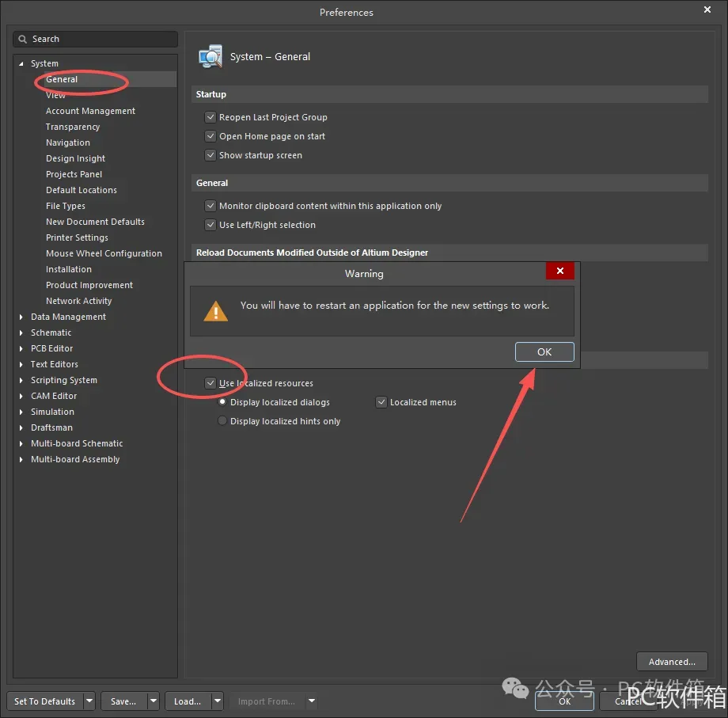Open Default Locations page
The image size is (728, 718).
tap(82, 190)
